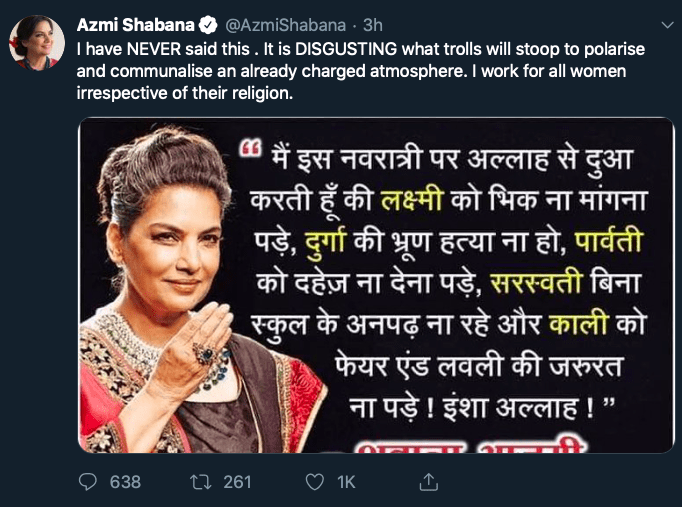Click the 638 replies count
The width and height of the screenshot is (682, 507).
coord(124,482)
